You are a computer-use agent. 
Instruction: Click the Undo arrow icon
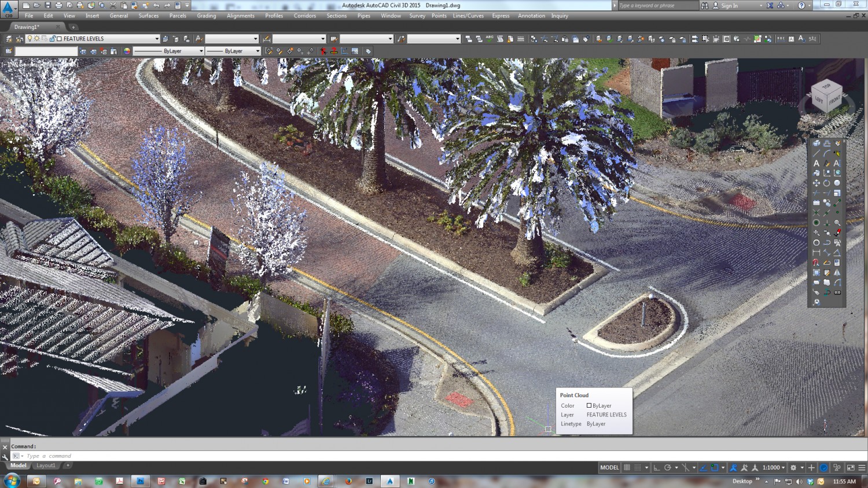(x=156, y=5)
